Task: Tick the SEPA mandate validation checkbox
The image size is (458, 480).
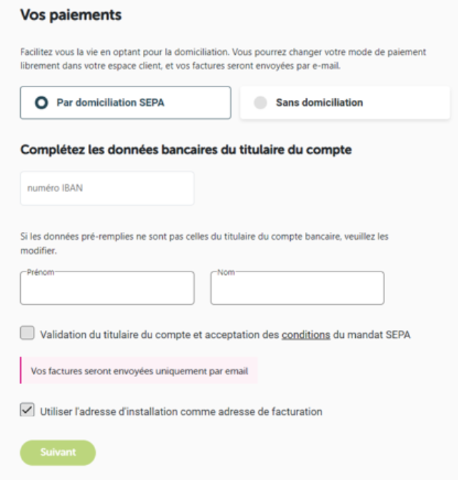Action: point(27,333)
